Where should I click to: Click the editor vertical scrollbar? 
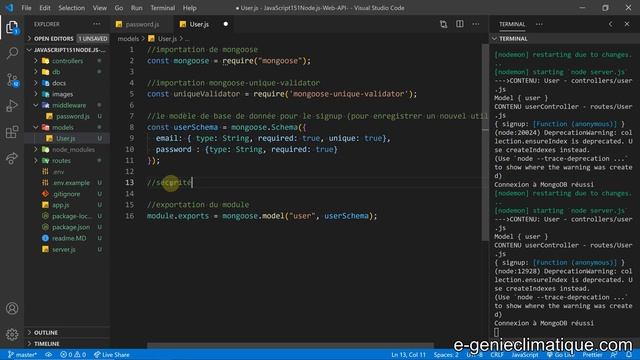pos(485,143)
